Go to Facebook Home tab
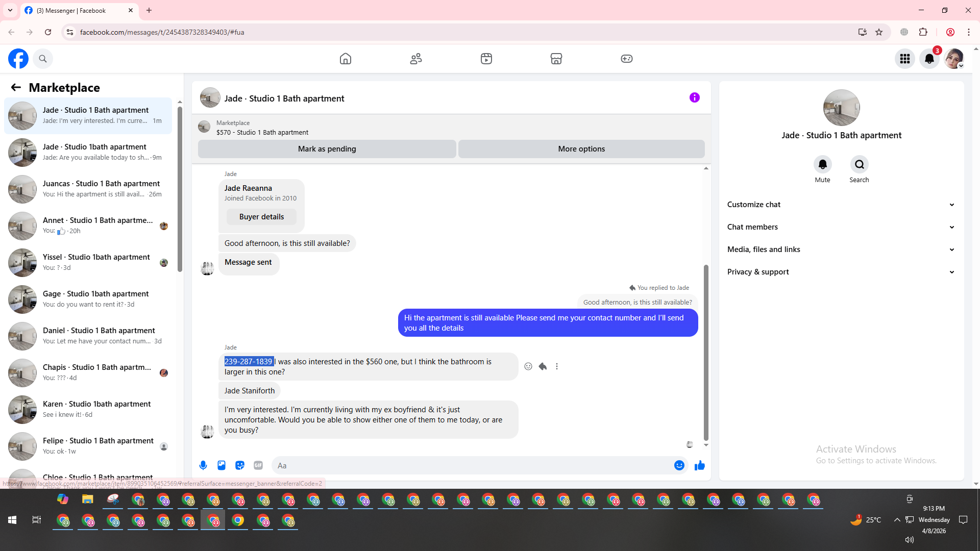The height and width of the screenshot is (551, 980). (x=346, y=59)
